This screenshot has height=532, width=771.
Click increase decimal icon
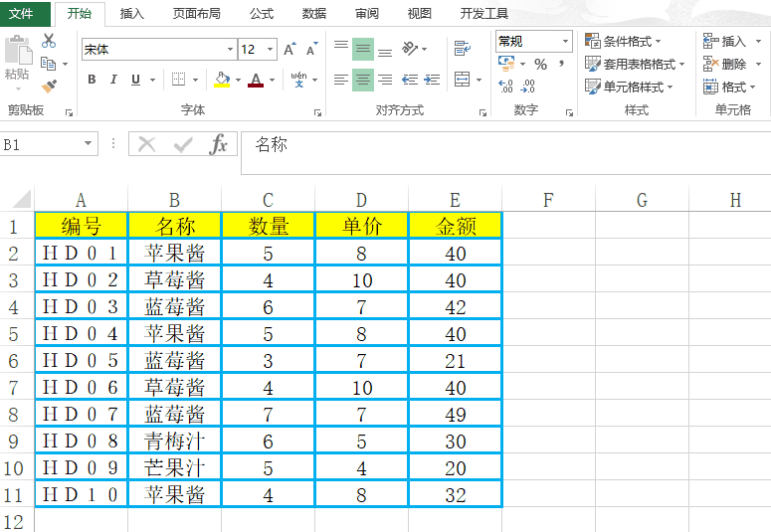pos(506,87)
